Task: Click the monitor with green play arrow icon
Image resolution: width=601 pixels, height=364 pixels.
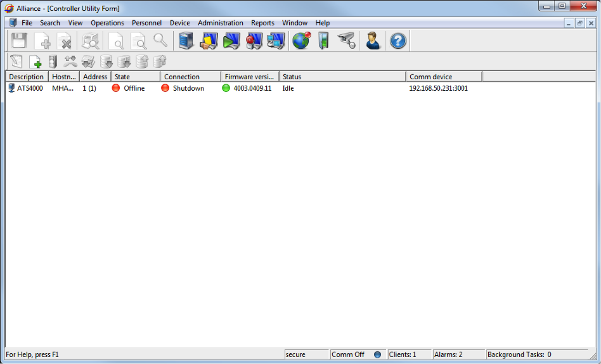Action: point(231,41)
